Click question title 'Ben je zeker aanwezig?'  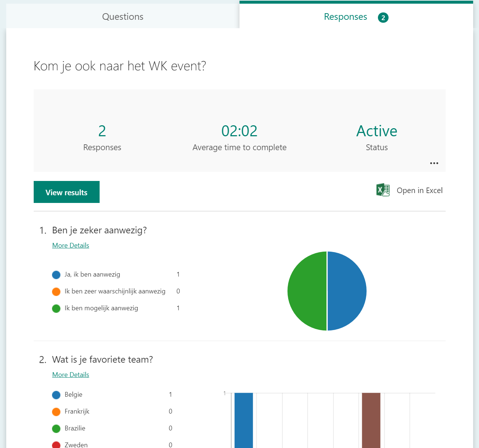pos(100,230)
